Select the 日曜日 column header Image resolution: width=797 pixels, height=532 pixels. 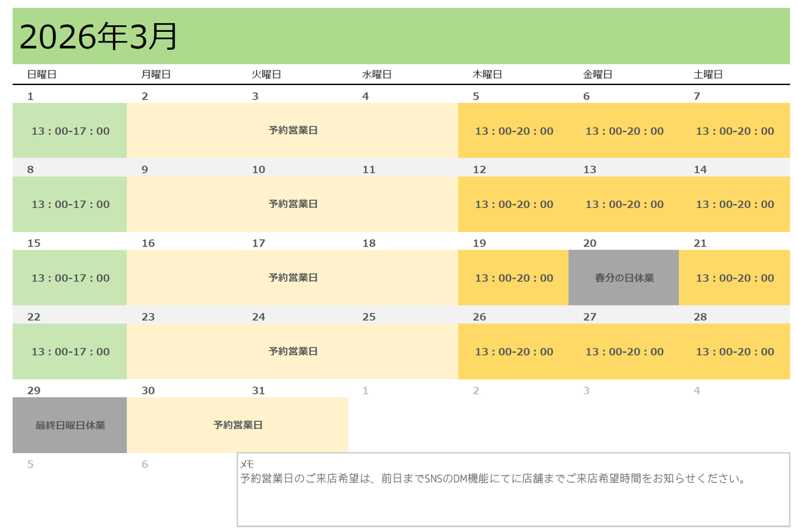point(42,74)
